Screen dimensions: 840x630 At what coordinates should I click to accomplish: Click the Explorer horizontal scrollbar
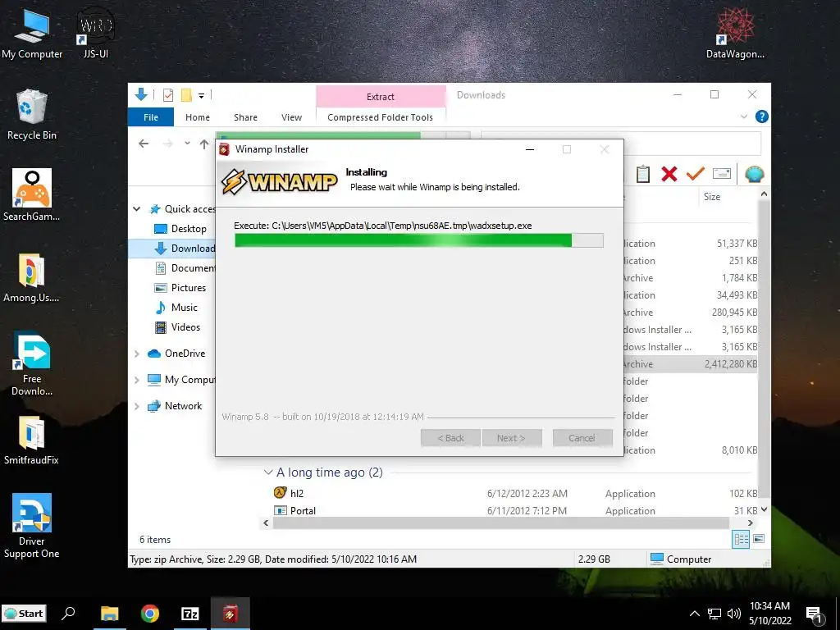tap(500, 523)
